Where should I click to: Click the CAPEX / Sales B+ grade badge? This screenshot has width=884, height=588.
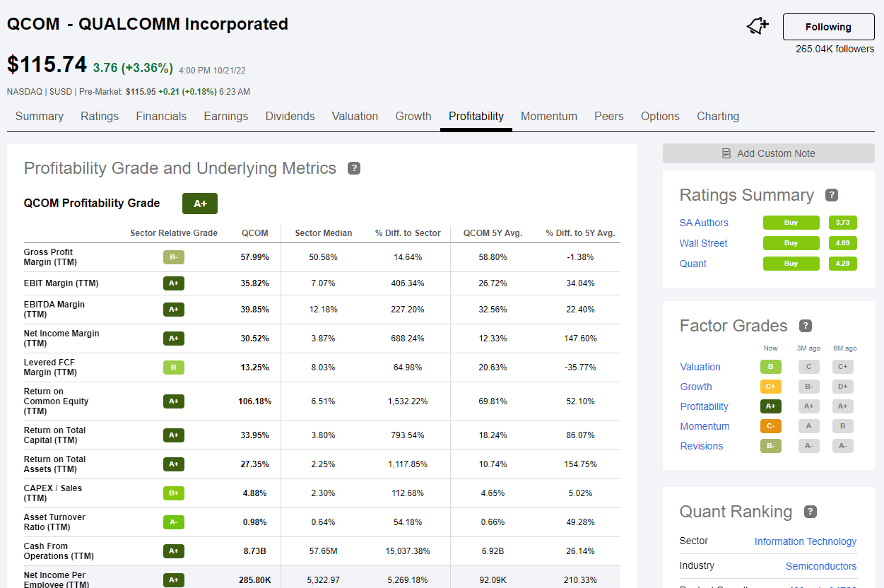(174, 493)
